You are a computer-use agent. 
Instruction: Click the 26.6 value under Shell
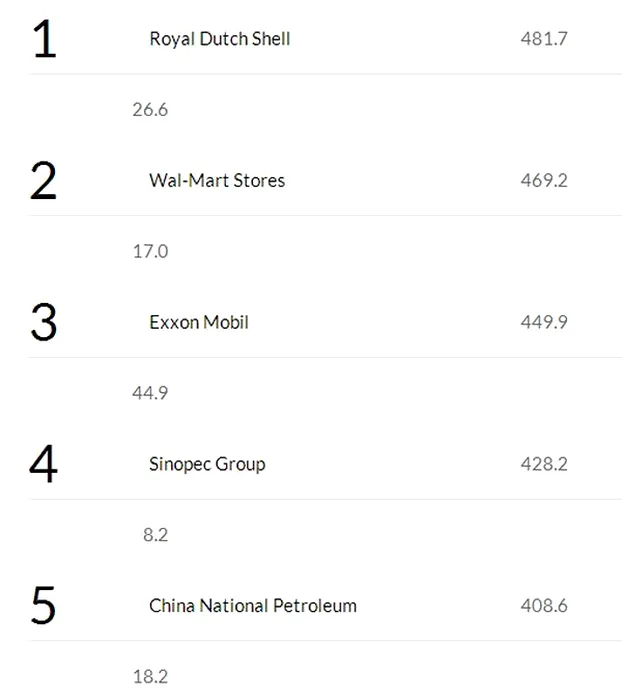tap(150, 110)
